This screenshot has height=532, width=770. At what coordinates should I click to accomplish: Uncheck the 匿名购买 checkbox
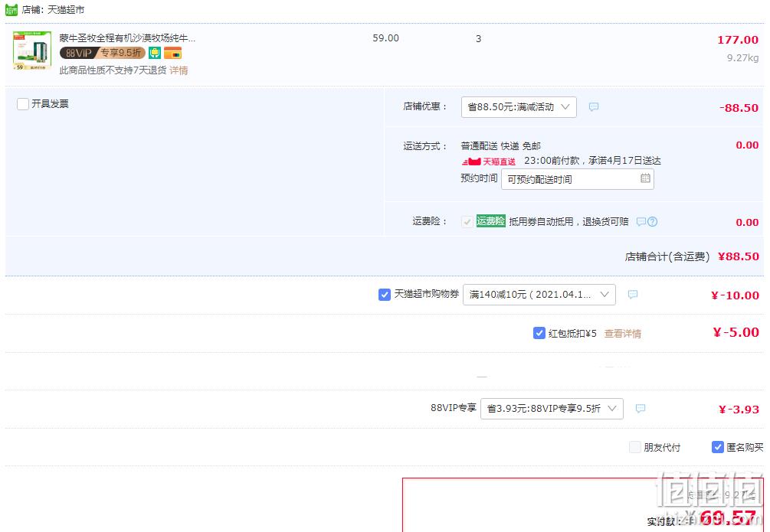tap(717, 447)
